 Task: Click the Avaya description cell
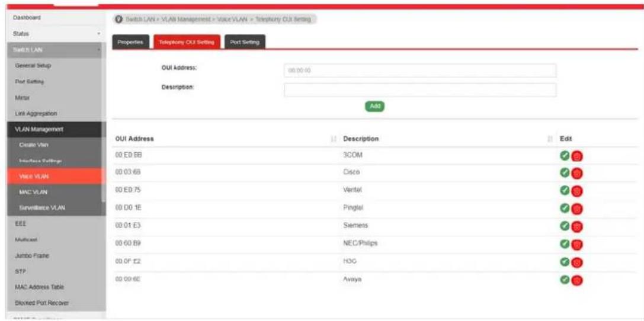353,279
